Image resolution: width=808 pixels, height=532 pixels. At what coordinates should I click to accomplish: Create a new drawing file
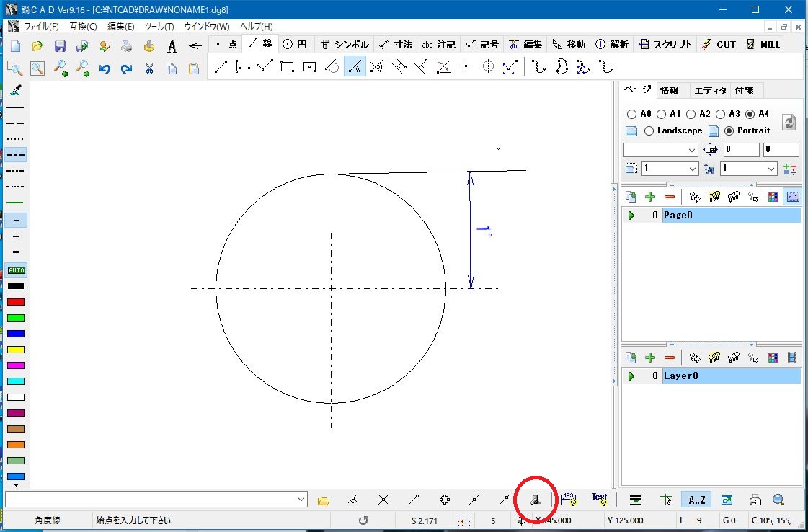tap(15, 46)
